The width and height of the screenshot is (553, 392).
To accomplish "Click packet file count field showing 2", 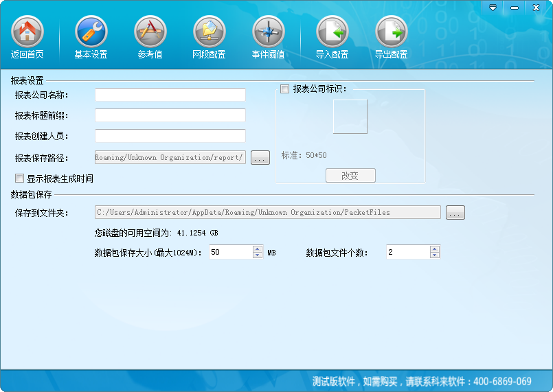I will 409,252.
